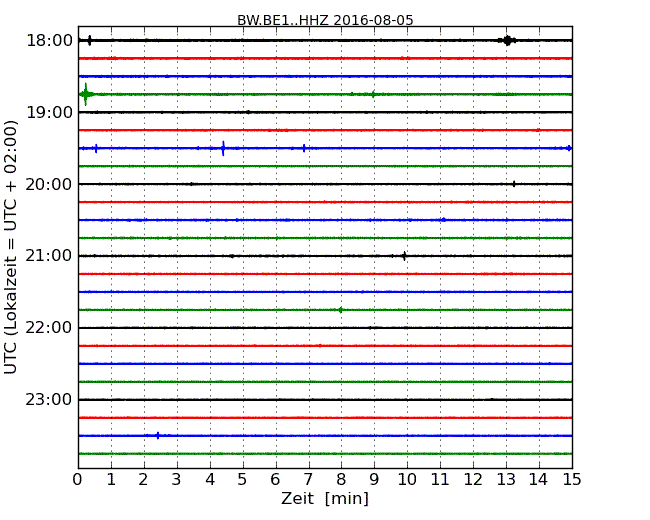Click x-axis tick label 9
Viewport: 650px width, 520px height.
pos(374,479)
